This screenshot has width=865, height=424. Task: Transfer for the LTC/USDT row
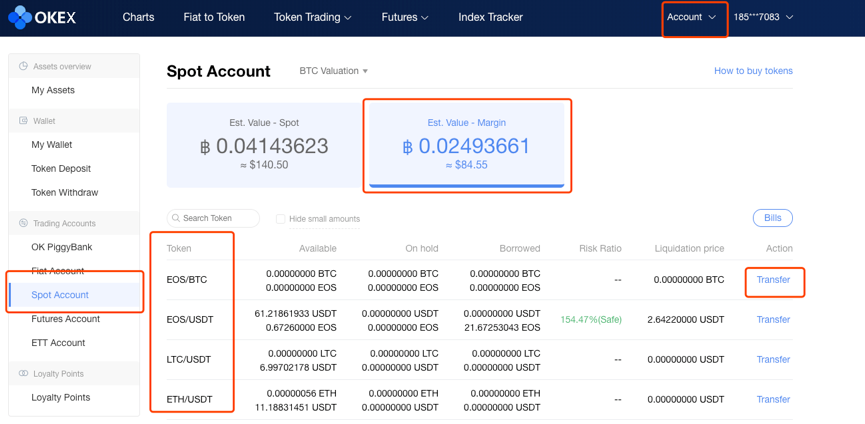773,359
